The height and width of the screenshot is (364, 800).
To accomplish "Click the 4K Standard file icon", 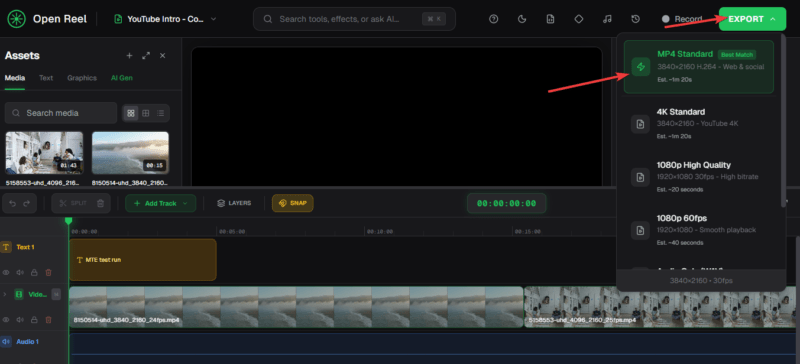I will [x=640, y=124].
